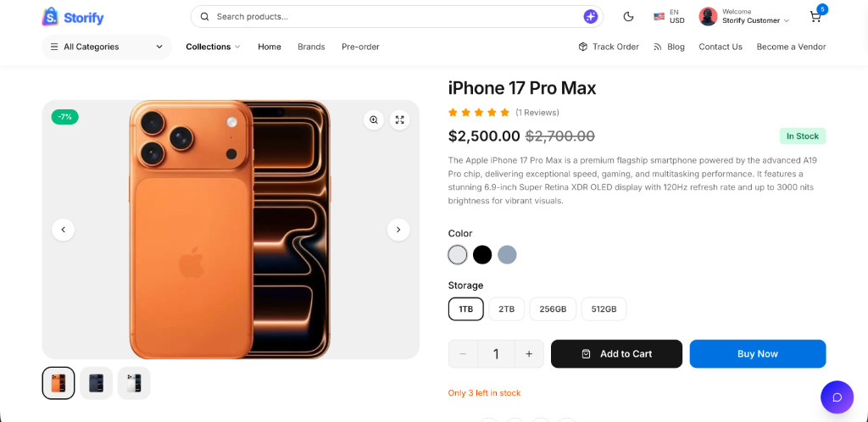Open the shopping cart icon

pos(815,17)
